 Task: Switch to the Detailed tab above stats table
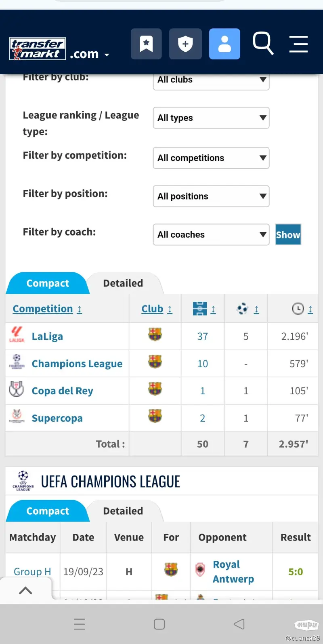coord(123,283)
